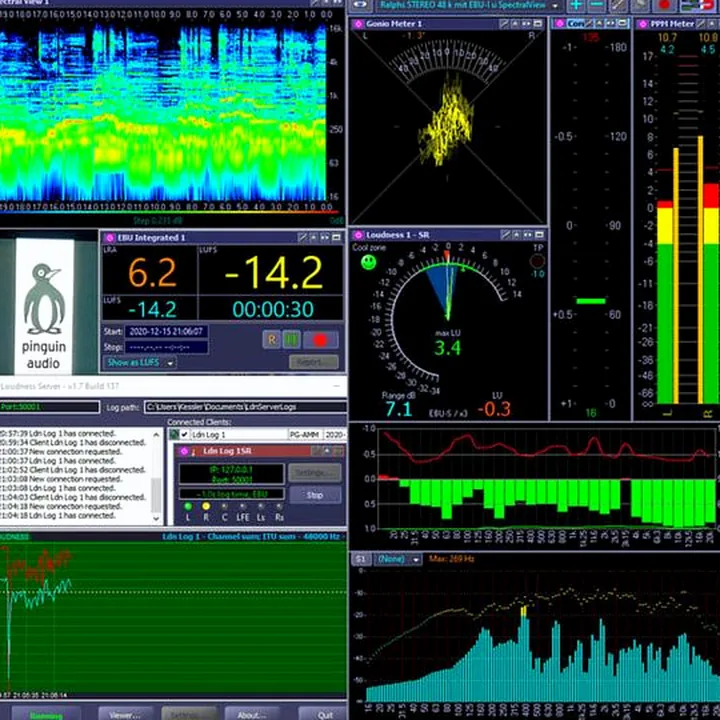Click Loudness 1 - SR window box icon
The width and height of the screenshot is (720, 720).
pos(539,235)
